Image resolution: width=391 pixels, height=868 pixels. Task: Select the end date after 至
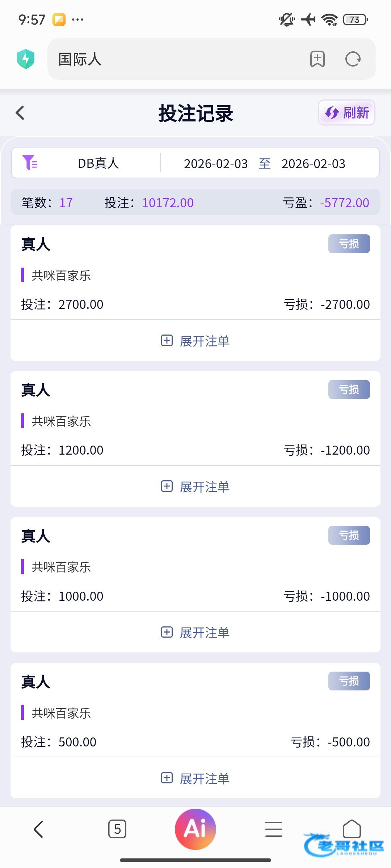tap(313, 164)
